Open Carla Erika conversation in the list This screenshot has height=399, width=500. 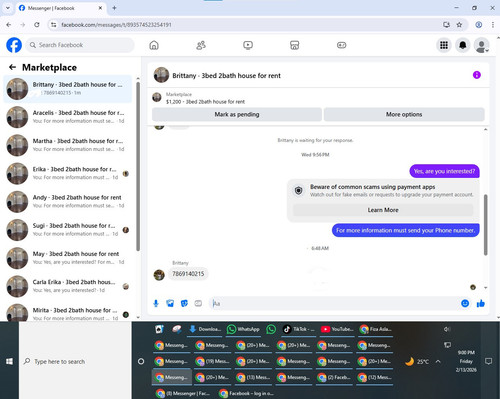point(68,286)
